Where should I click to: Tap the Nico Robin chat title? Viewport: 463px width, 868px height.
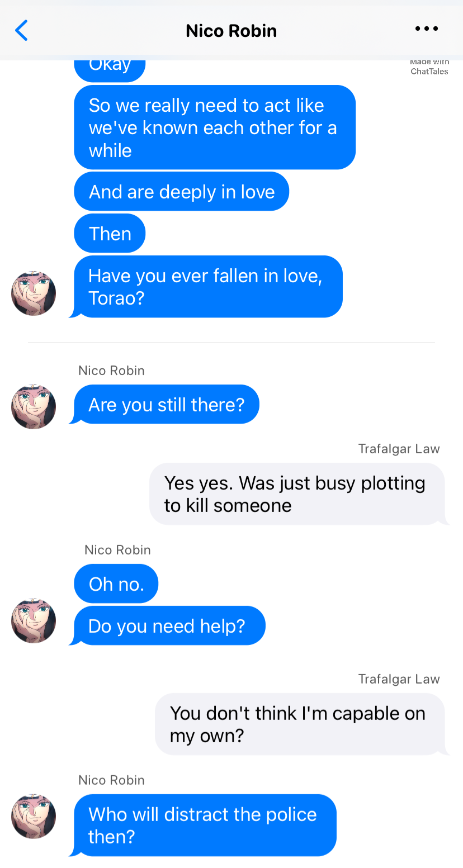[x=231, y=31]
